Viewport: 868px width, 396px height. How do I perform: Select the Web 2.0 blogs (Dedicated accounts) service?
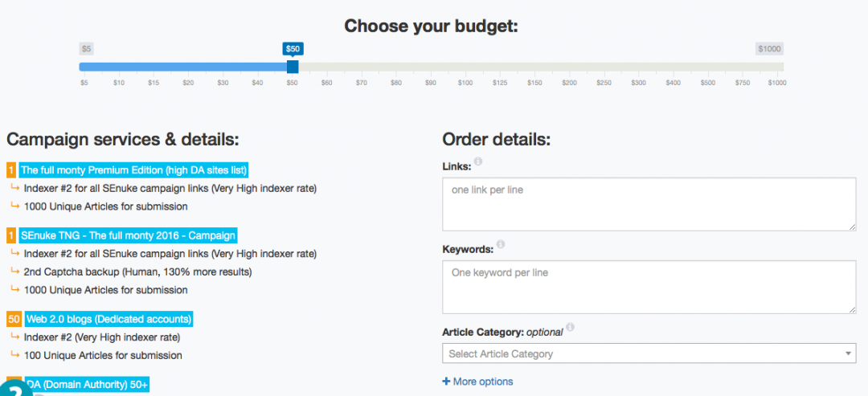(108, 319)
